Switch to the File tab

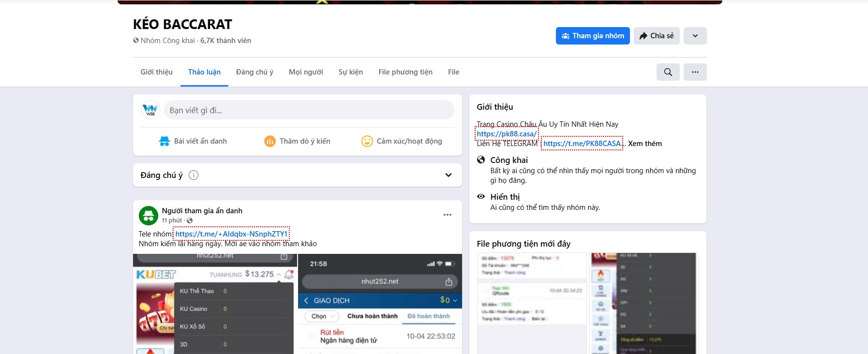pyautogui.click(x=453, y=72)
